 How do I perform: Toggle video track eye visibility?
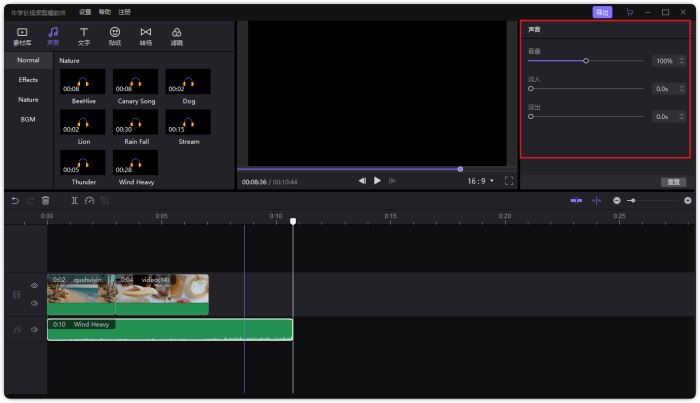click(34, 286)
